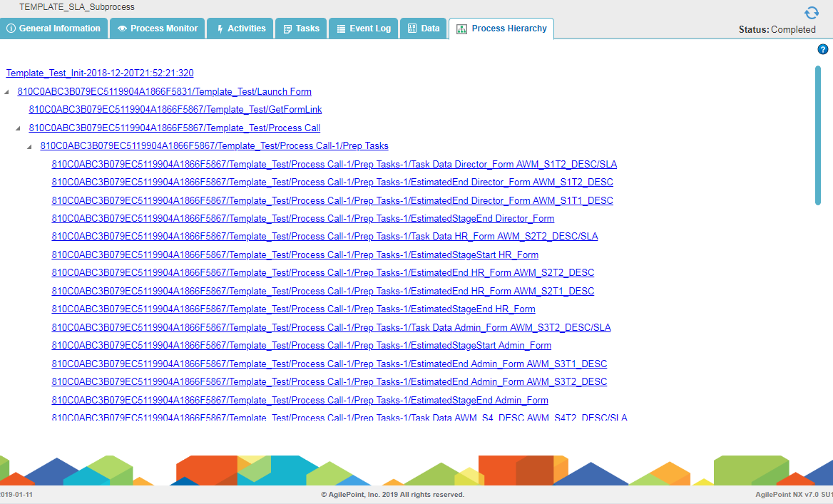
Task: Open the Template_Test/GetFormLink link
Action: (x=175, y=110)
